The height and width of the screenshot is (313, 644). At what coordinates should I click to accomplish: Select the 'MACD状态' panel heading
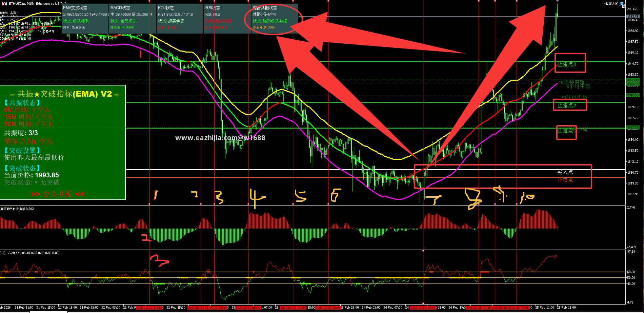[120, 8]
